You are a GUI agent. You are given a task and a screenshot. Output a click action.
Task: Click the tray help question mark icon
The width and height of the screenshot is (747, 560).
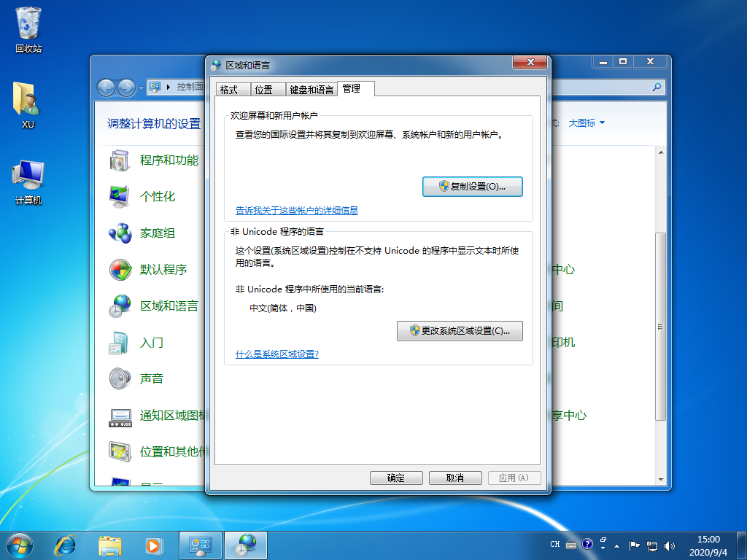coord(587,544)
